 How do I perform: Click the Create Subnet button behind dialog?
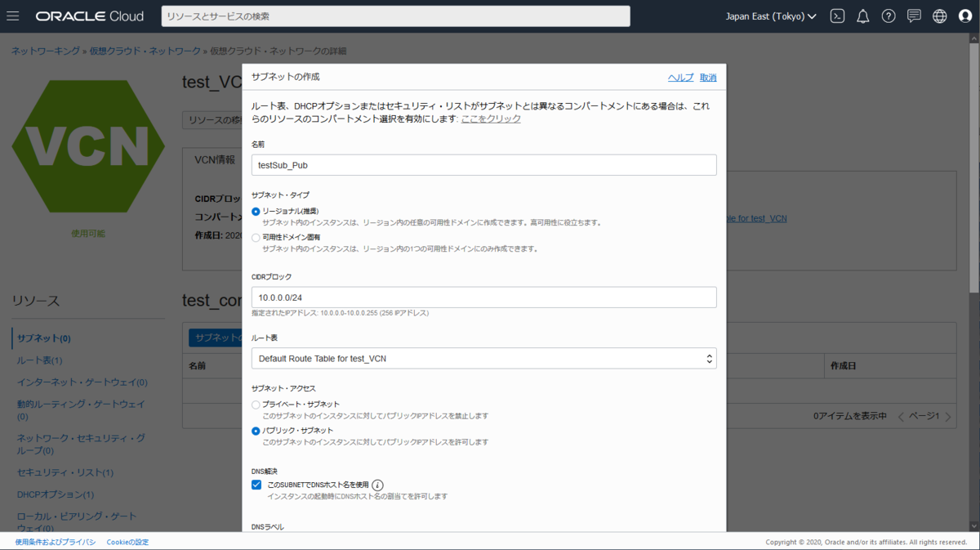pyautogui.click(x=216, y=338)
